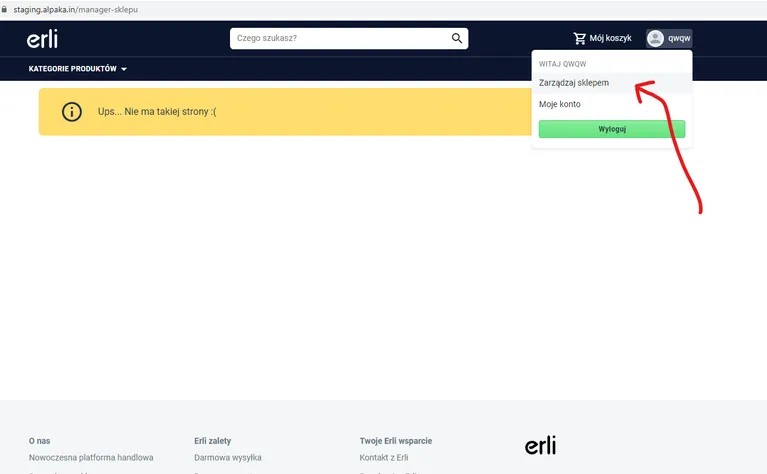The height and width of the screenshot is (474, 767).
Task: Select Zarządzaj sklepem from the user menu
Action: click(x=611, y=83)
